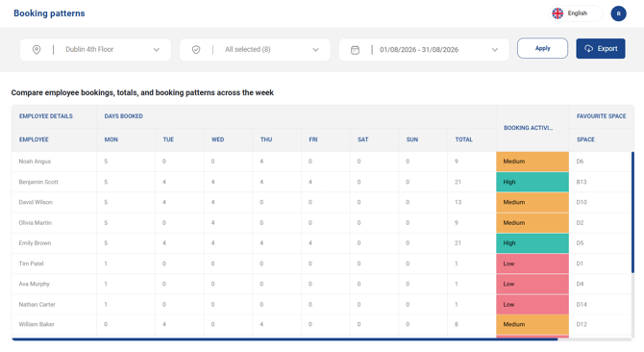This screenshot has width=644, height=352.
Task: Click the SPACE column header
Action: click(585, 139)
